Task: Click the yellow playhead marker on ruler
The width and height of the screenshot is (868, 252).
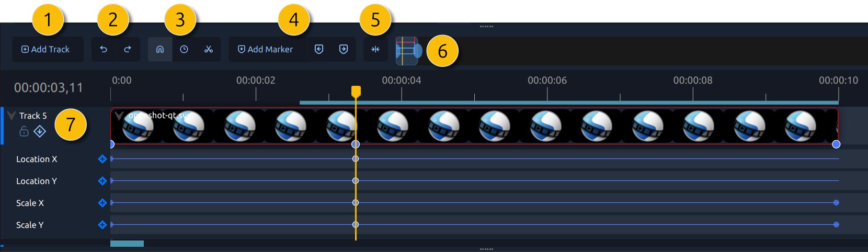Action: [356, 91]
